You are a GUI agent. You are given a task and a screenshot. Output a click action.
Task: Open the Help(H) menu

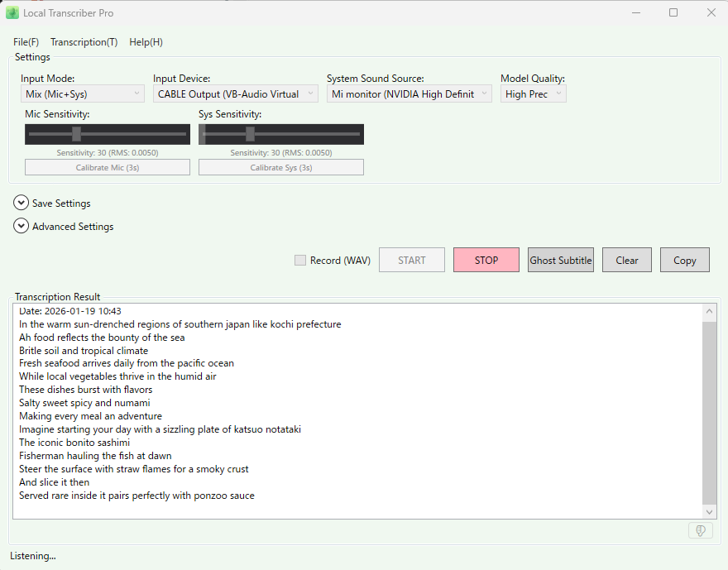pos(146,41)
